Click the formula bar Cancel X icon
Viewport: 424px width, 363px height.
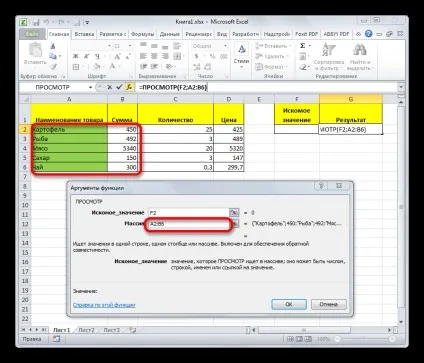point(109,87)
